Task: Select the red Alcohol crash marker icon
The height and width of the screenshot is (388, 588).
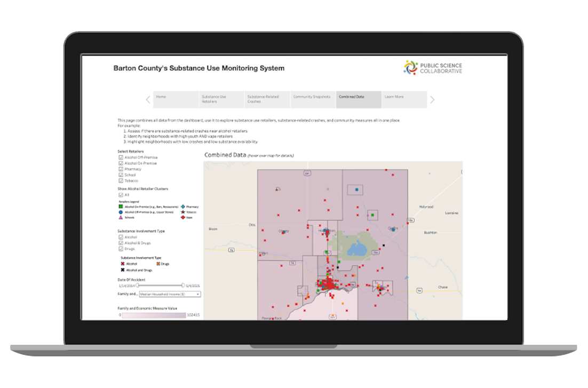Action: tap(123, 263)
